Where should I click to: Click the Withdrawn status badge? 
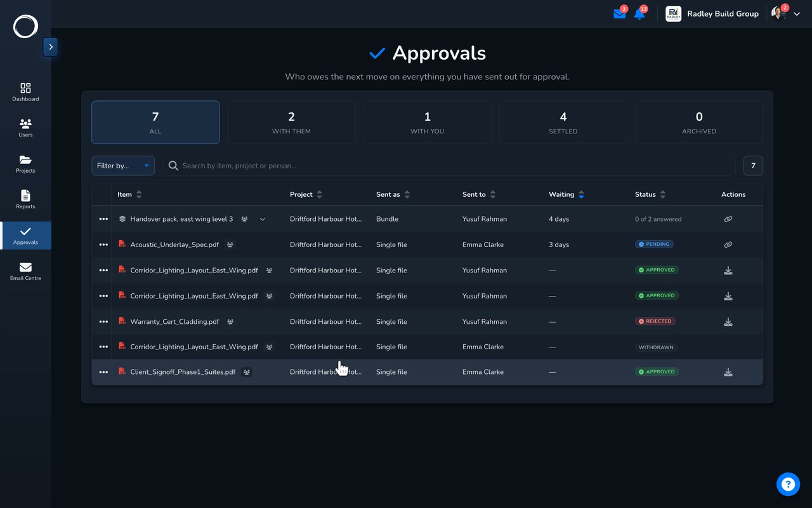tap(657, 347)
